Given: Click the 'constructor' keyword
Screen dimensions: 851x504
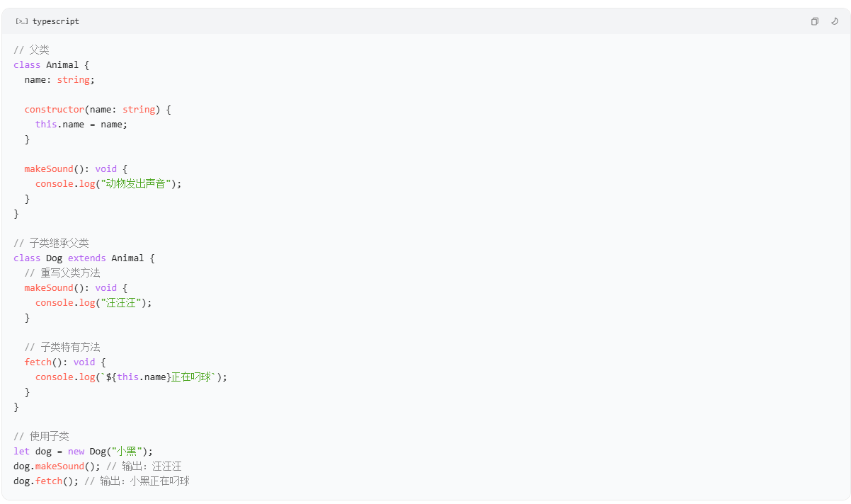Looking at the screenshot, I should click(x=55, y=109).
